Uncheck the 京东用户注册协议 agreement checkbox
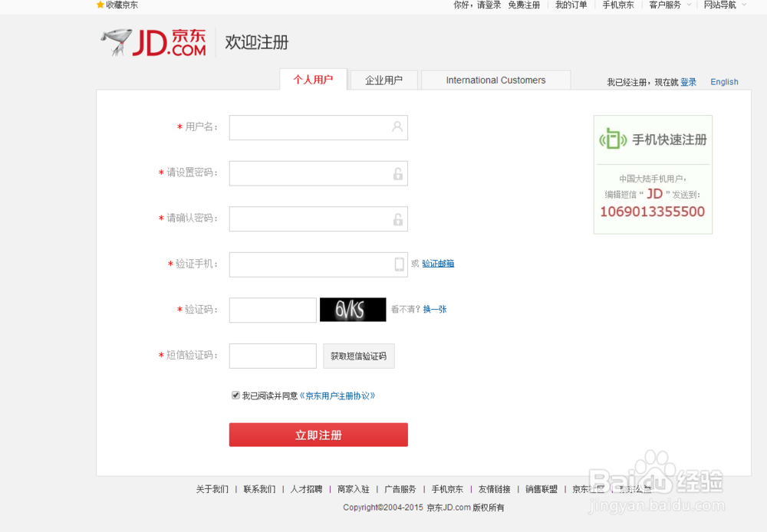This screenshot has height=532, width=767. point(235,395)
